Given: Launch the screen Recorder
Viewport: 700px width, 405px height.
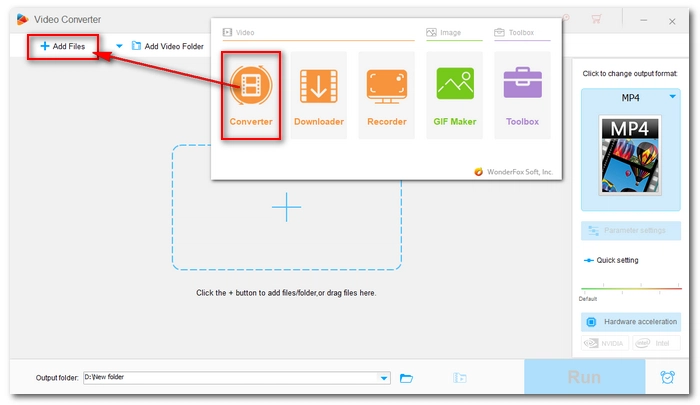Looking at the screenshot, I should coord(386,95).
